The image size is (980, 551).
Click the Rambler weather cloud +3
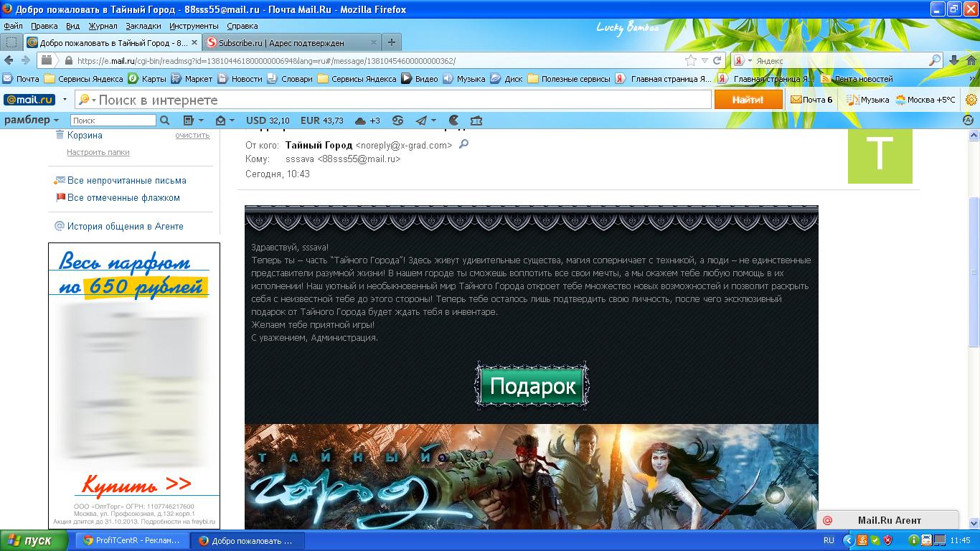(x=368, y=121)
